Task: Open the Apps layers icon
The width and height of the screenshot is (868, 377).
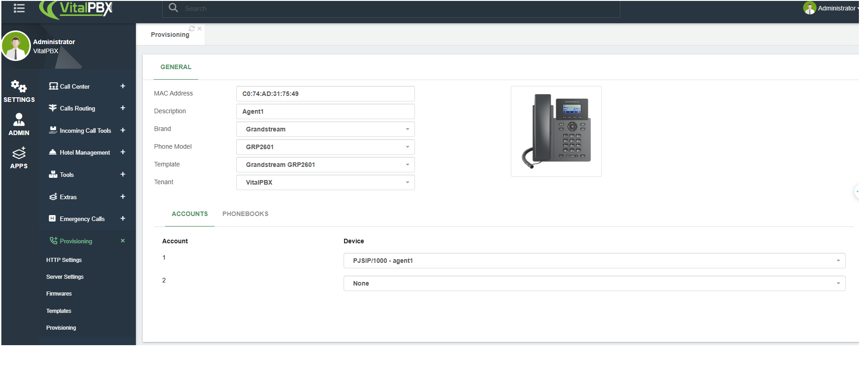Action: point(19,153)
